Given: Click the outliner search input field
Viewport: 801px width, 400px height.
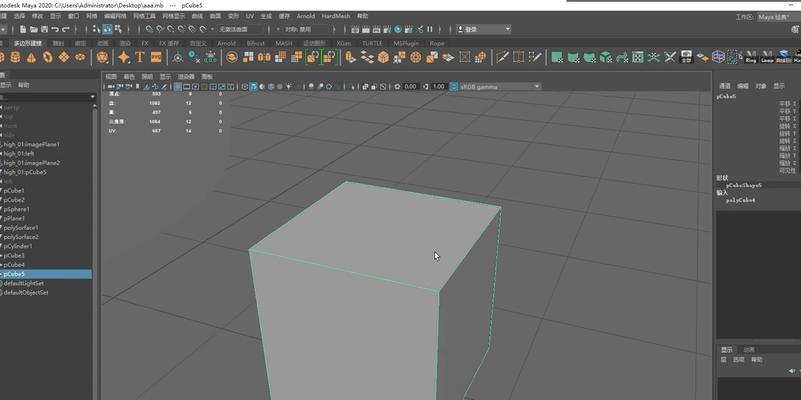Looking at the screenshot, I should [x=45, y=97].
